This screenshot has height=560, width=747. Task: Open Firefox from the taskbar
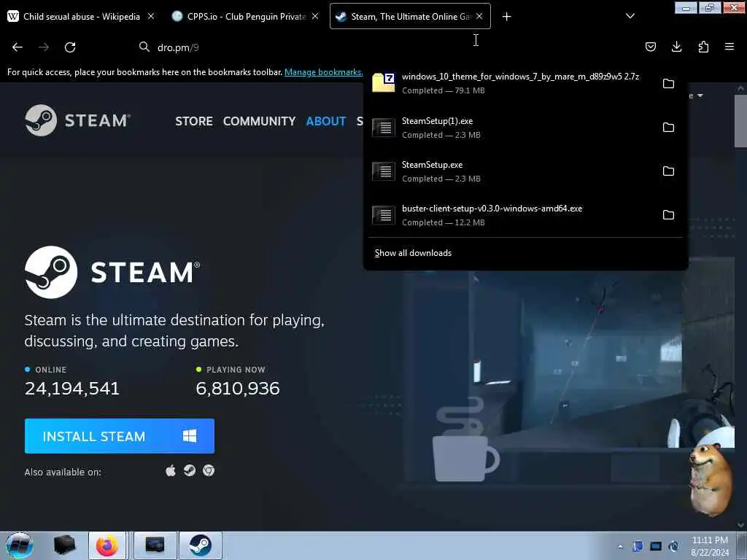coord(107,545)
